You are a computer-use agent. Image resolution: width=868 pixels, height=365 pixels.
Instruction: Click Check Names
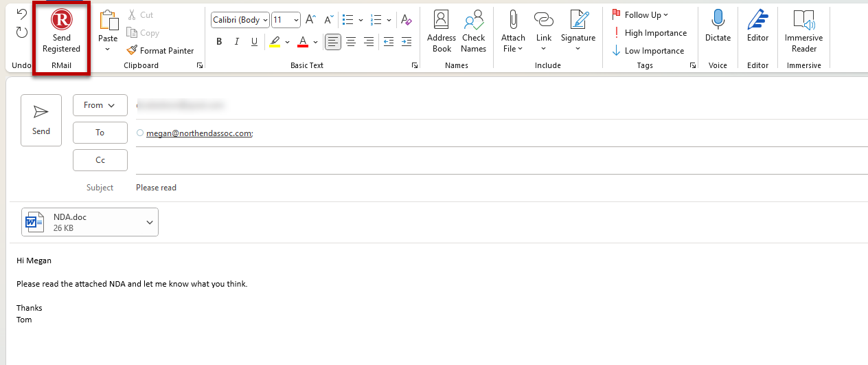point(473,32)
